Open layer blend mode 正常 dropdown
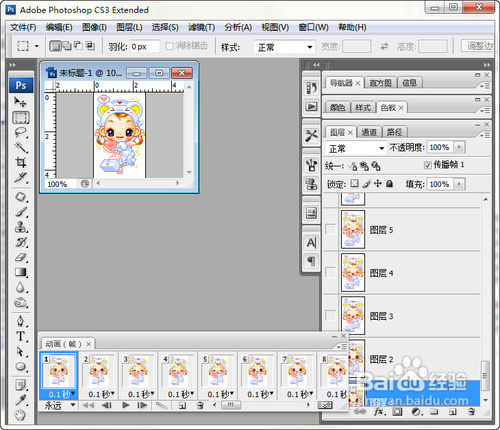500x430 pixels. pos(355,148)
